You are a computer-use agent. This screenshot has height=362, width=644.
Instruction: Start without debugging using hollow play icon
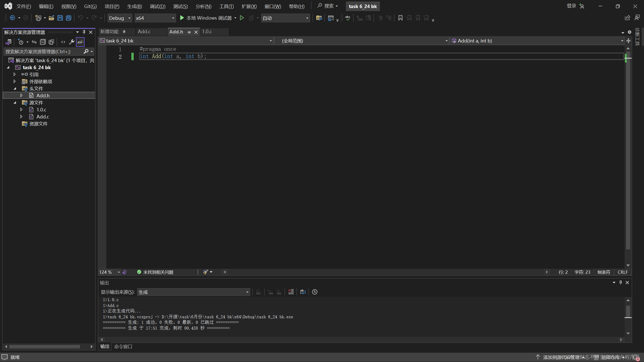[242, 18]
